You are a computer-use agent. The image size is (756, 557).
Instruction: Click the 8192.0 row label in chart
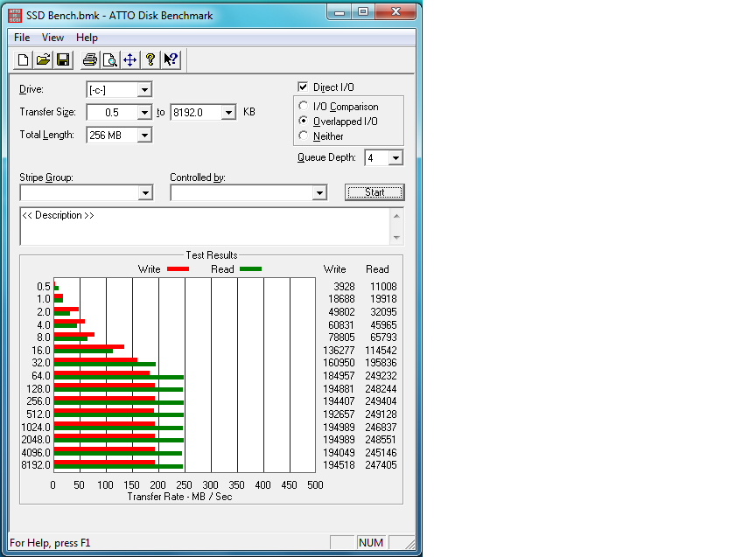(36, 465)
